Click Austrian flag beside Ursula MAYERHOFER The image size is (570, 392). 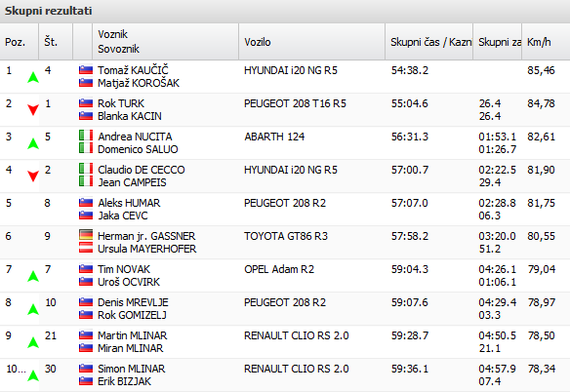pyautogui.click(x=86, y=248)
